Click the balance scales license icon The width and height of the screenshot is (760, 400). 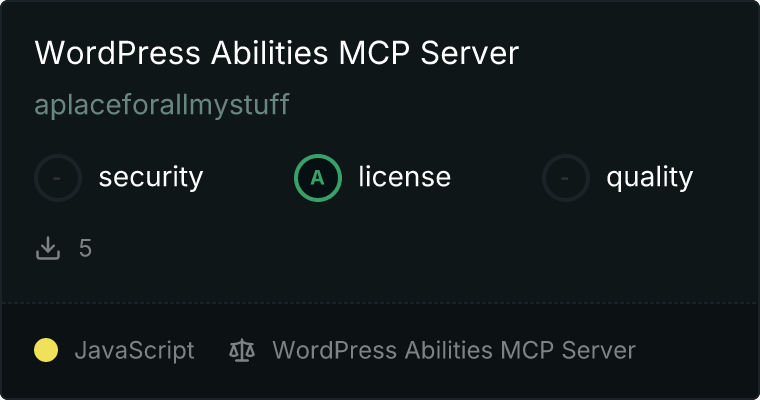(242, 351)
